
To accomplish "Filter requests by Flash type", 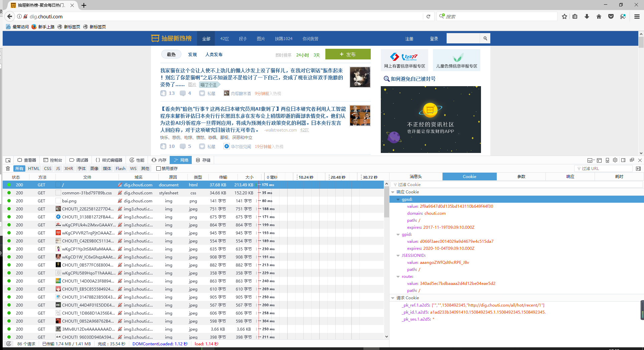I will coord(121,169).
